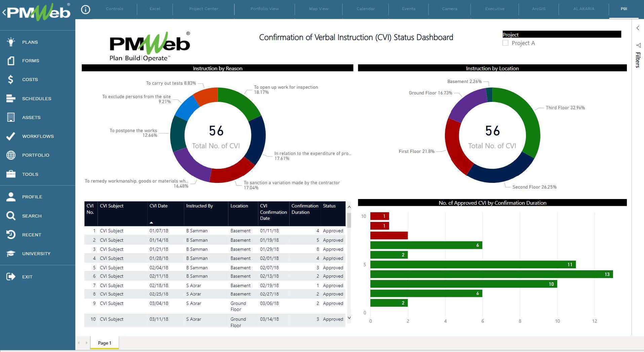Click the Search magnifier icon
The height and width of the screenshot is (352, 644).
pyautogui.click(x=11, y=216)
